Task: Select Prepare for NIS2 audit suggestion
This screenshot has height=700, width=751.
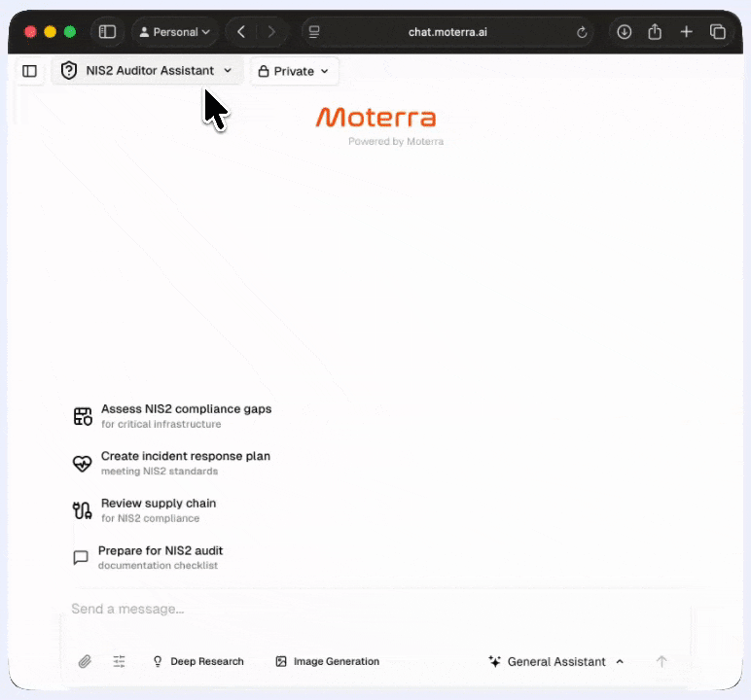Action: click(x=148, y=557)
